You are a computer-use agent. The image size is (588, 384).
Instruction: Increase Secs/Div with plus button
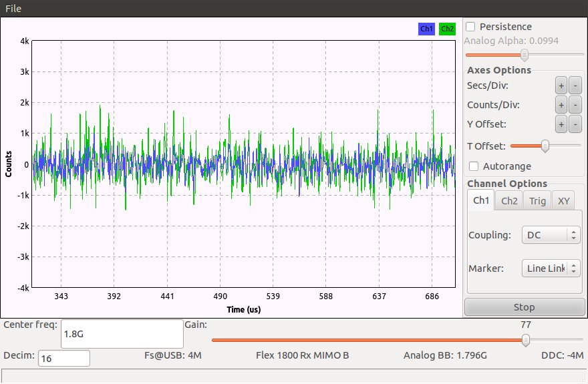(x=561, y=85)
